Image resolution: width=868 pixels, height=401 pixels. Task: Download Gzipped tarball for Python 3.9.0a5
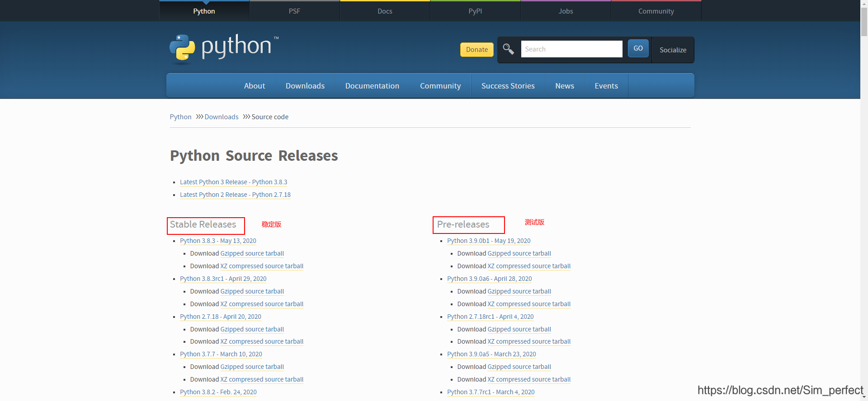[519, 367]
